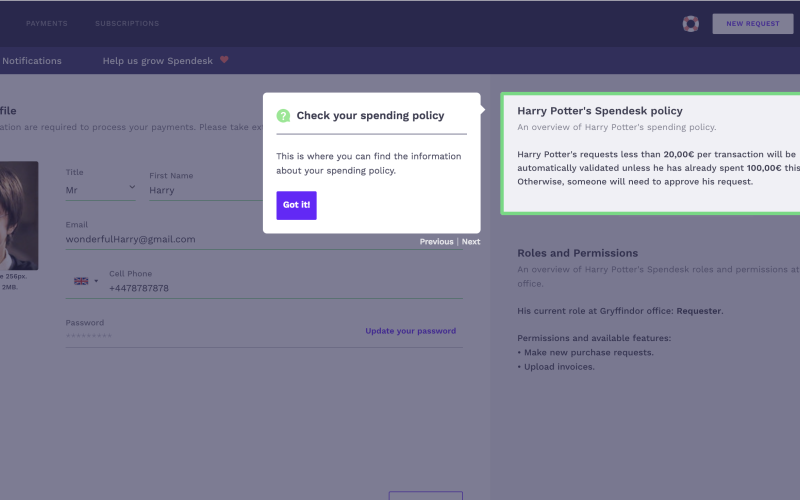Switch to the Notifications tab

[31, 61]
